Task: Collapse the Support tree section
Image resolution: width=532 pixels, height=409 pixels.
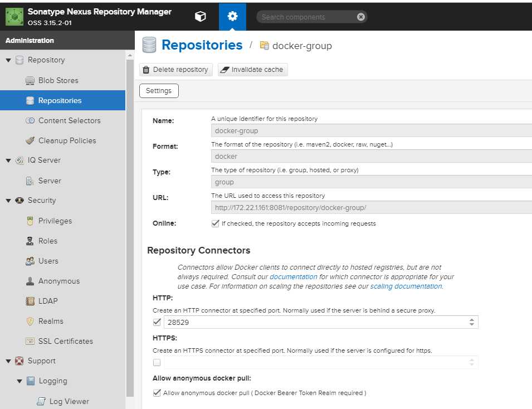Action: click(x=8, y=361)
